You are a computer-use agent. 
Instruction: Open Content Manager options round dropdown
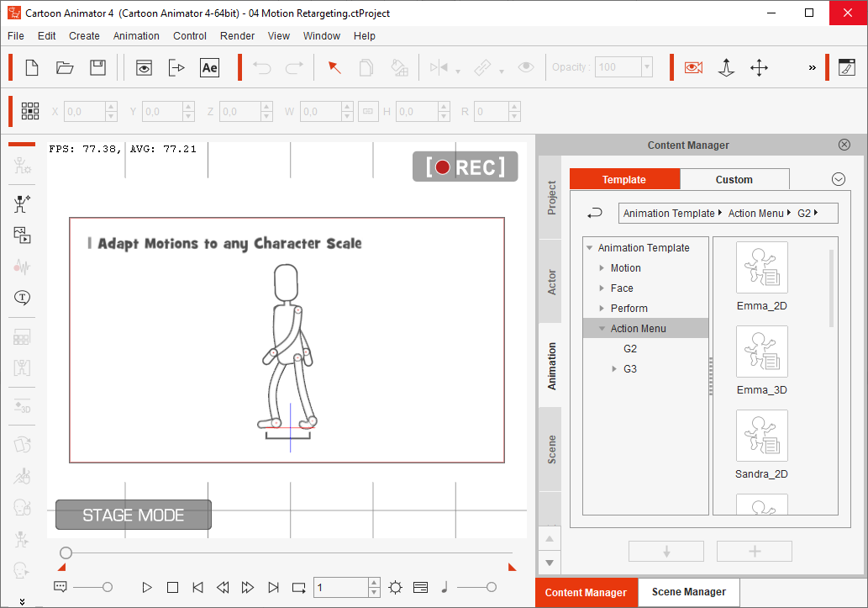[838, 179]
